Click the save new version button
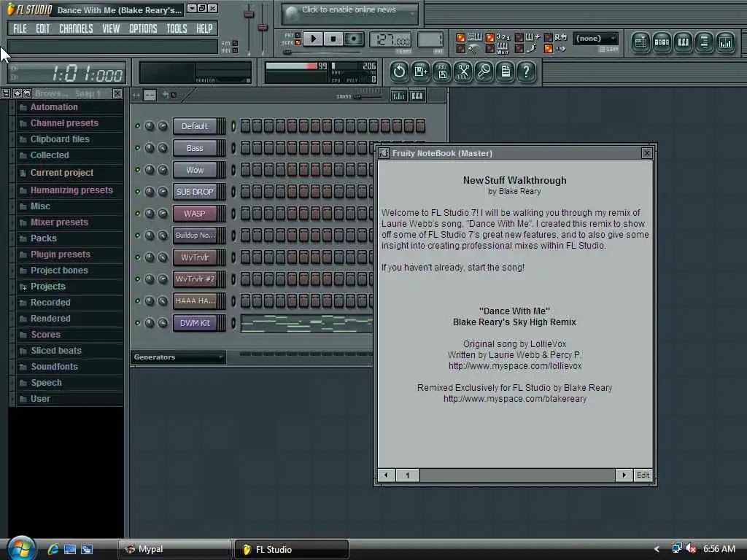Viewport: 747px width, 560px height. 421,72
